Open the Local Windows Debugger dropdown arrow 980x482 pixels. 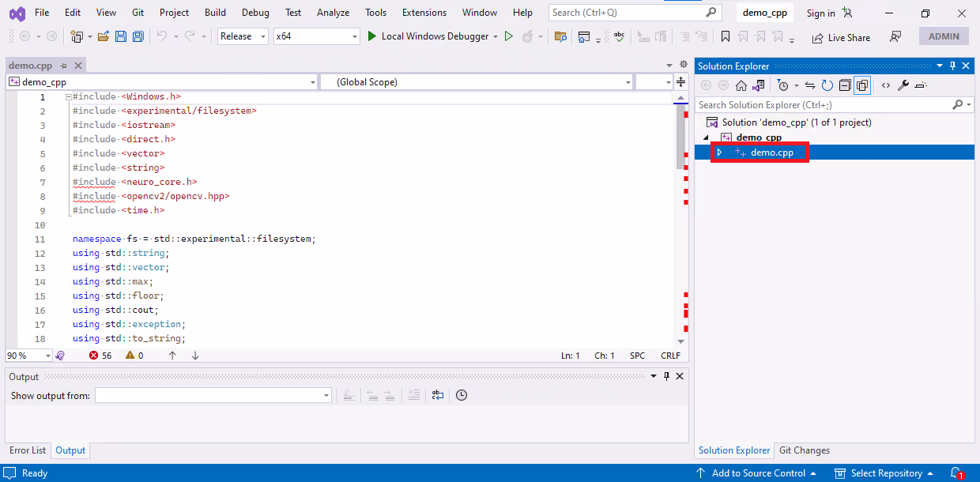click(496, 36)
